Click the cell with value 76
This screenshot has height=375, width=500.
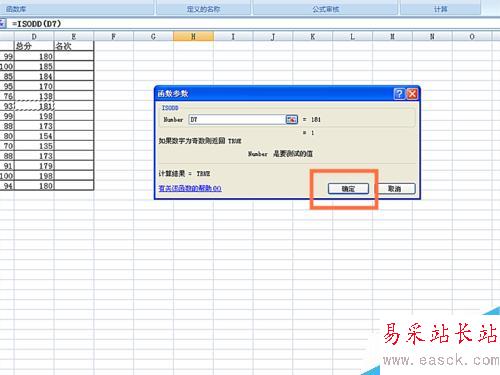(x=7, y=96)
